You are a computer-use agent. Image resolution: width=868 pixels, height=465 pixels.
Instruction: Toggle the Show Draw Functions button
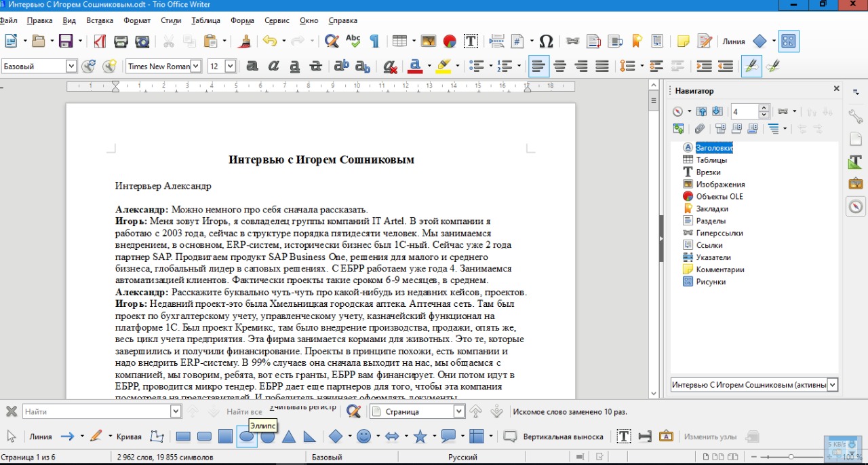click(788, 41)
